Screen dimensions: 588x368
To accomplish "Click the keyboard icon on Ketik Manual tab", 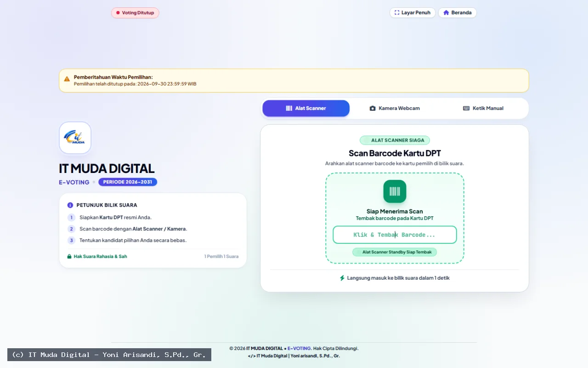I will pyautogui.click(x=466, y=108).
